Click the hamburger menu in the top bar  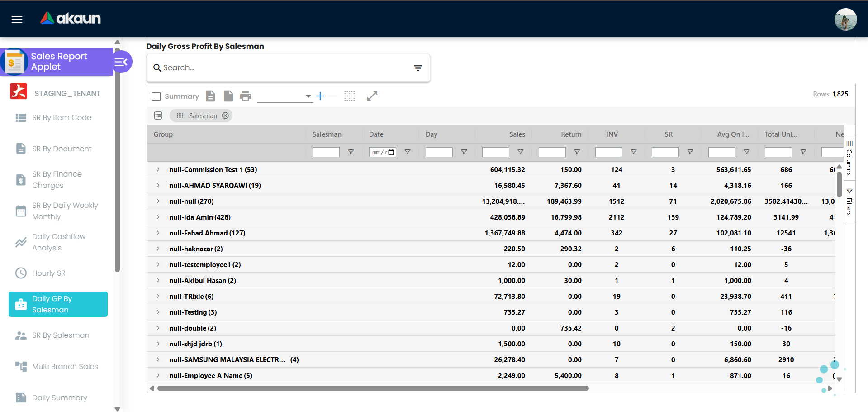[x=16, y=19]
